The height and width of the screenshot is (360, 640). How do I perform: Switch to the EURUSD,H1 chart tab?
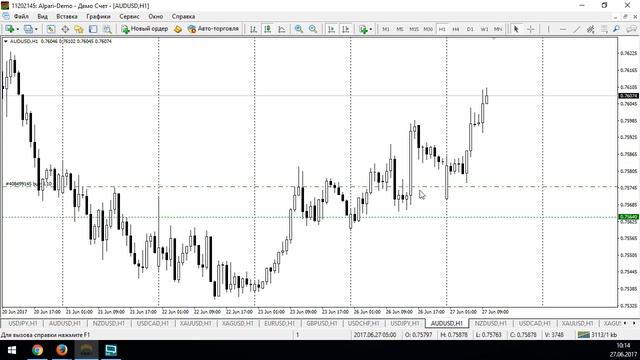[279, 323]
